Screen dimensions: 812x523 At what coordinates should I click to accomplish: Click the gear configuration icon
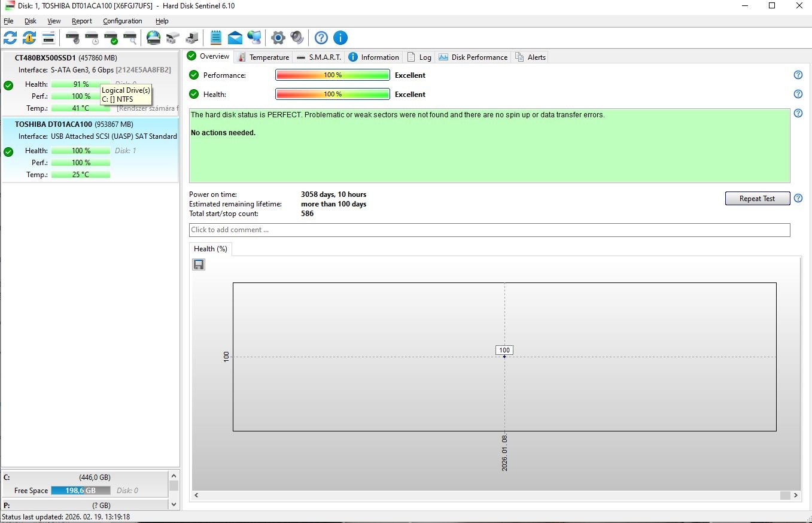point(278,38)
